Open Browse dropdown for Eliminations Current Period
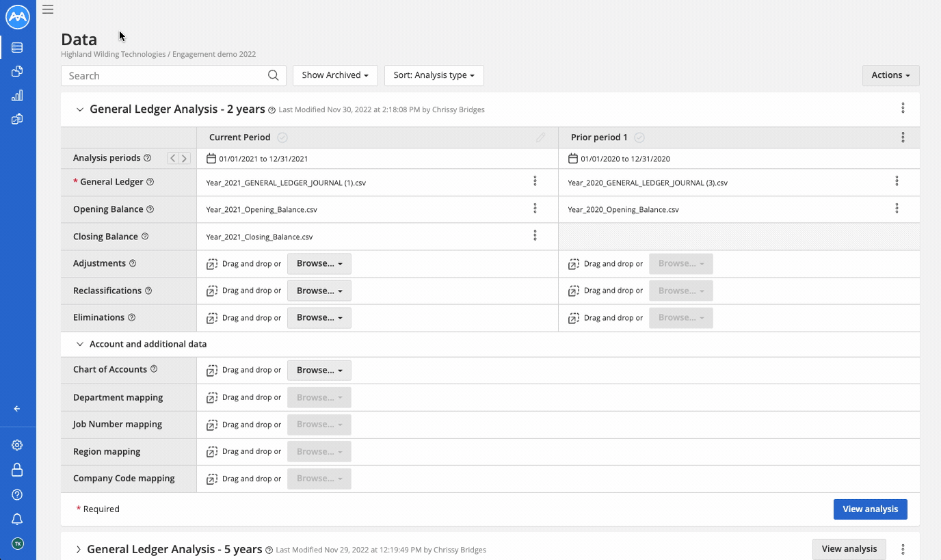This screenshot has height=560, width=941. pyautogui.click(x=319, y=317)
